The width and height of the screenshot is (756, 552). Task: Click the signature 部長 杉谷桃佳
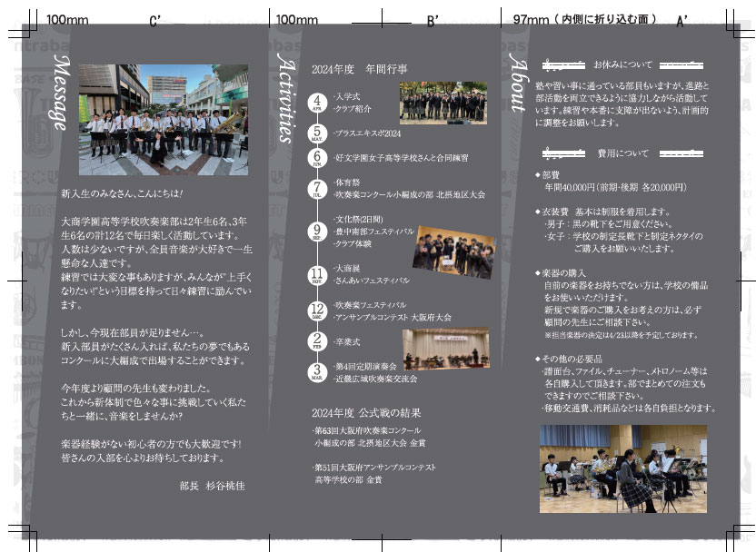(x=212, y=485)
